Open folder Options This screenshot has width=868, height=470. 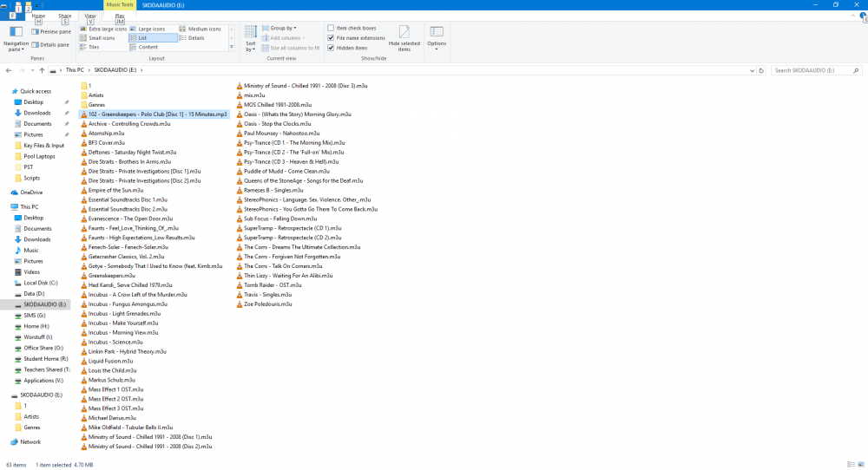[437, 39]
